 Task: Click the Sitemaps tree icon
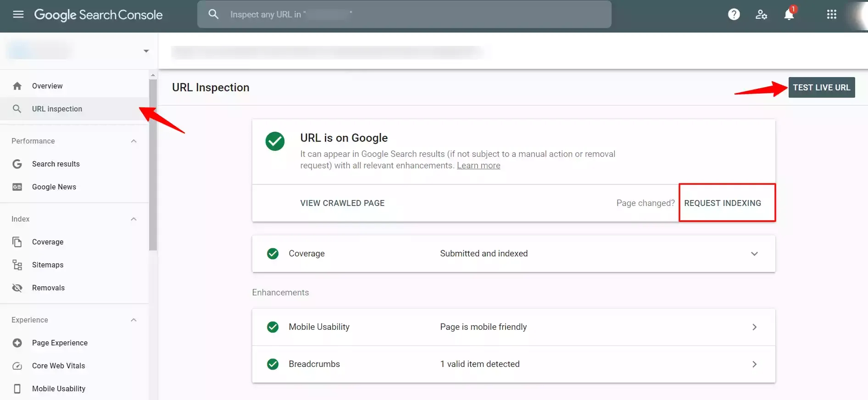click(x=17, y=265)
